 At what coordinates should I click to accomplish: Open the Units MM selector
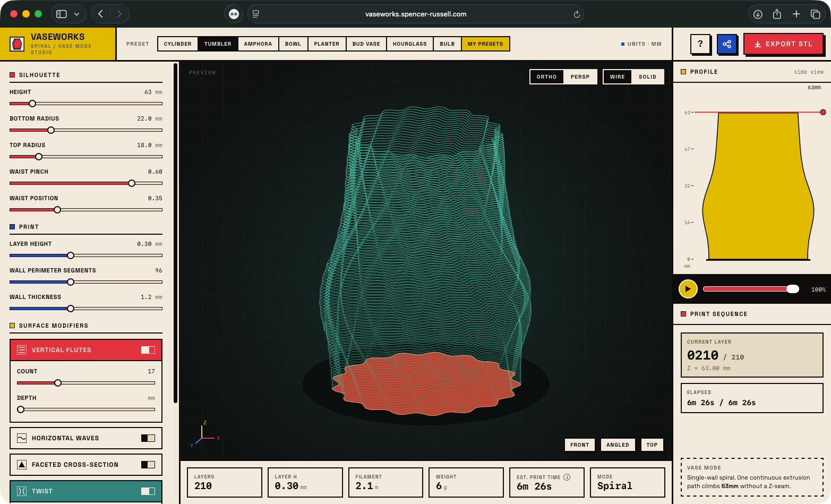[x=641, y=44]
